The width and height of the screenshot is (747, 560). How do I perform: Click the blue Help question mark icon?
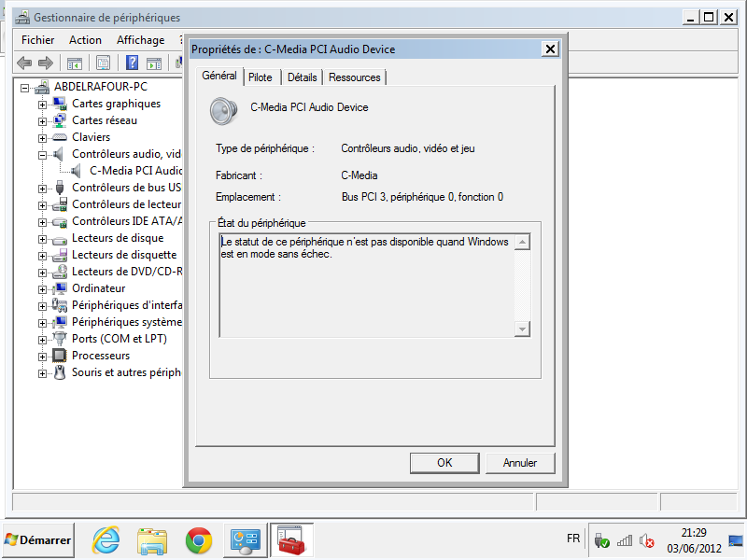click(x=132, y=63)
